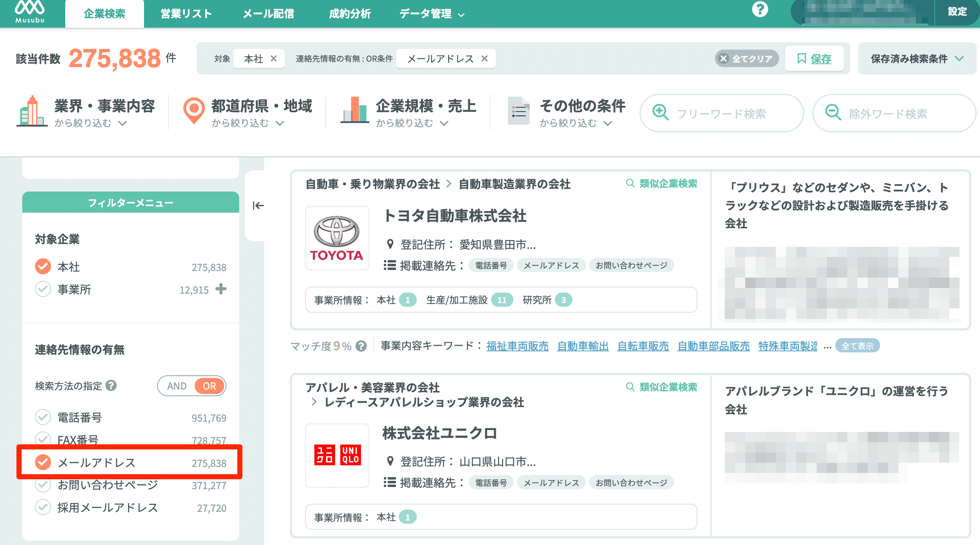Viewport: 980px width, 545px height.
Task: Check FAX番号 contact filter
Action: 43,439
